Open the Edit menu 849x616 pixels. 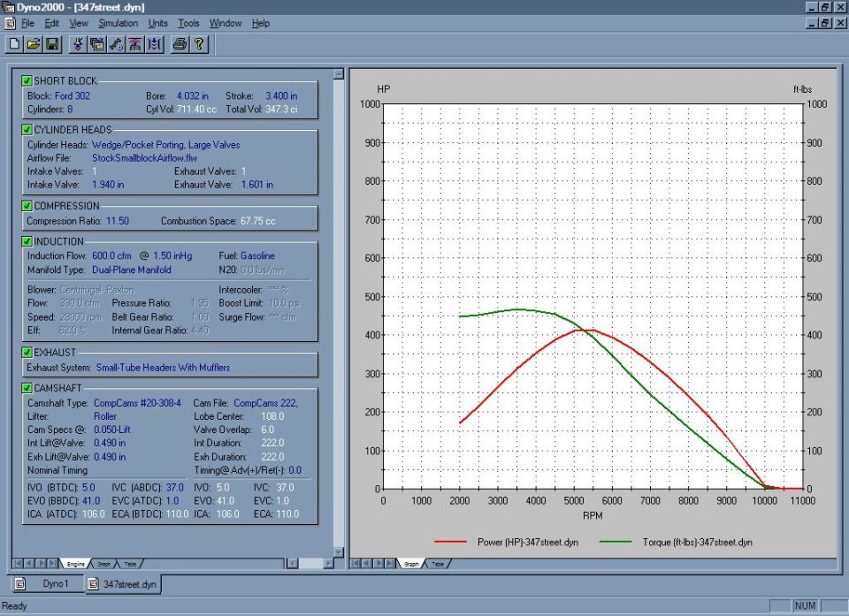coord(51,23)
